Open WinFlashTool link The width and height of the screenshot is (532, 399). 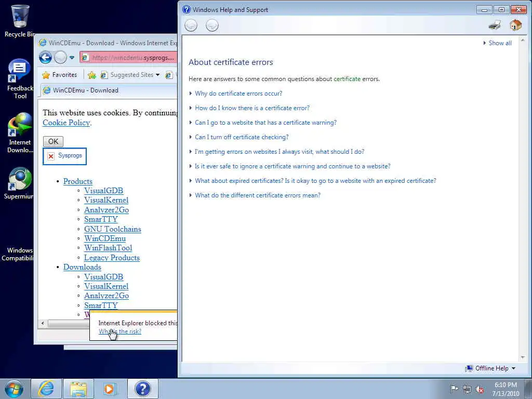[108, 248]
